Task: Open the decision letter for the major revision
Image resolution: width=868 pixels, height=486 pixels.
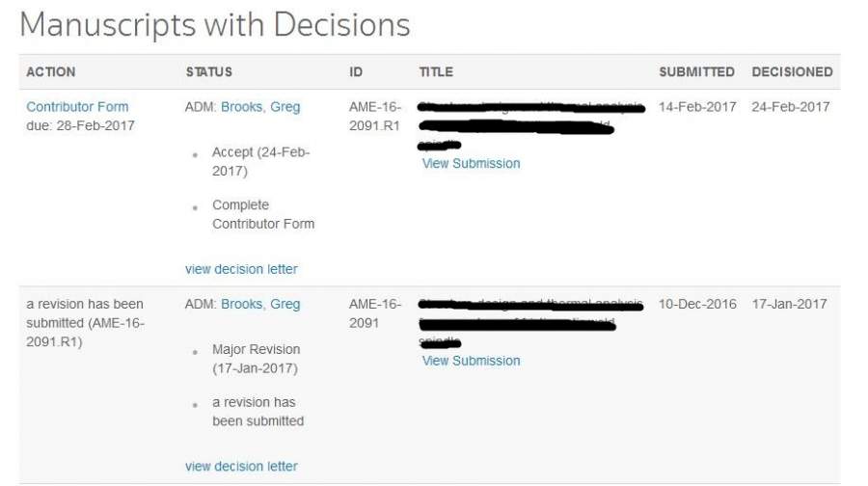Action: [241, 466]
